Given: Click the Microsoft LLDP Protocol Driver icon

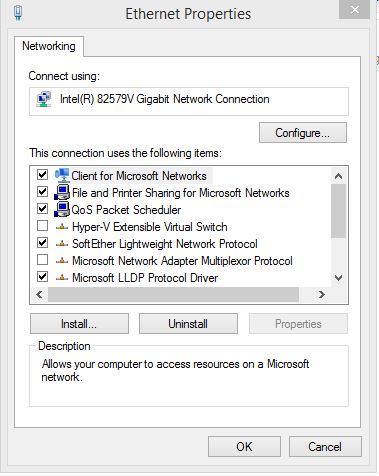Looking at the screenshot, I should coord(62,278).
